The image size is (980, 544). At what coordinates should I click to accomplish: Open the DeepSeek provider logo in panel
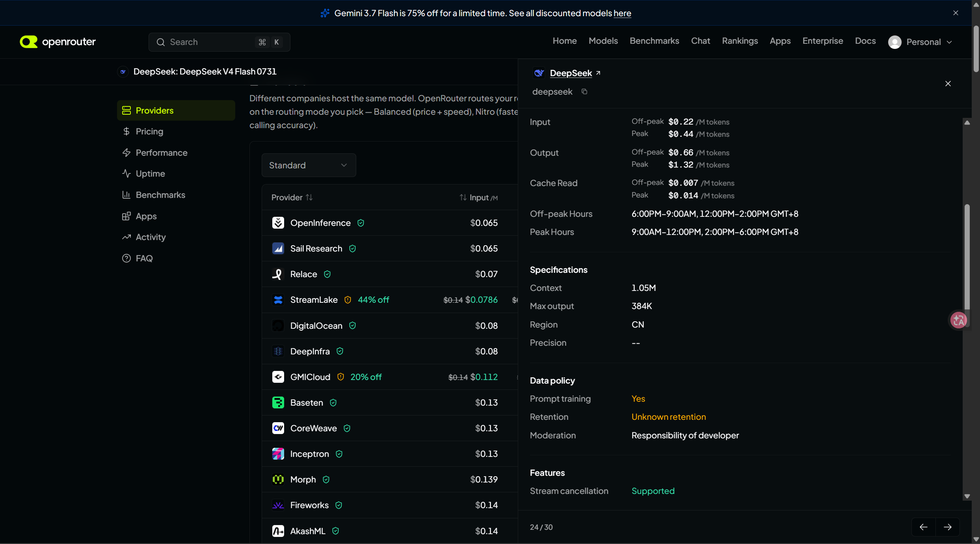(539, 73)
